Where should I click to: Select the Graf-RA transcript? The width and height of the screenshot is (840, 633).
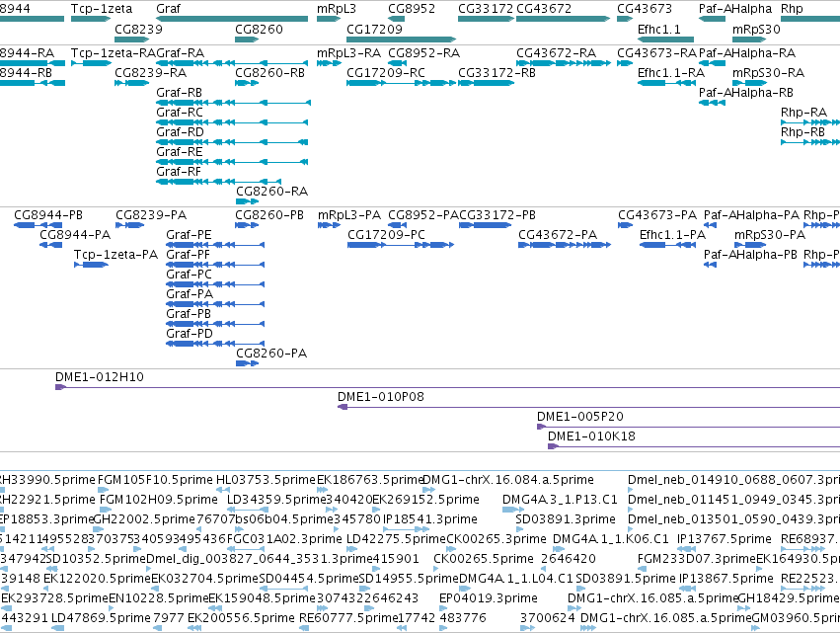point(232,63)
